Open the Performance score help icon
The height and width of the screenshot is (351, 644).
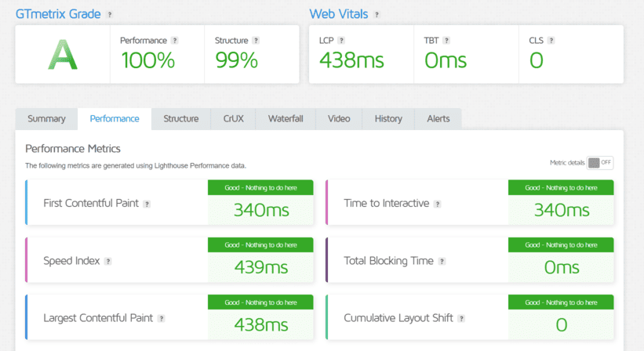175,41
